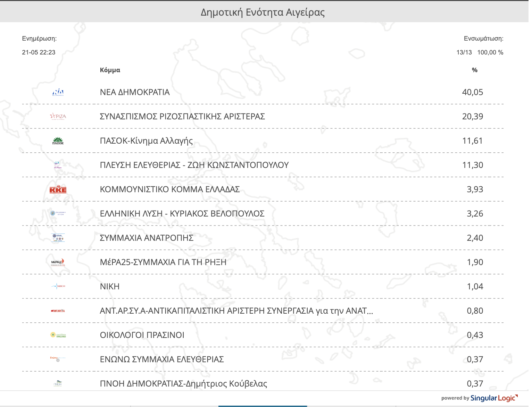Select ΟΙΚΟΛΟΓΟΙ ΠΡΑΣΙΝΟΙ party name

coord(142,335)
